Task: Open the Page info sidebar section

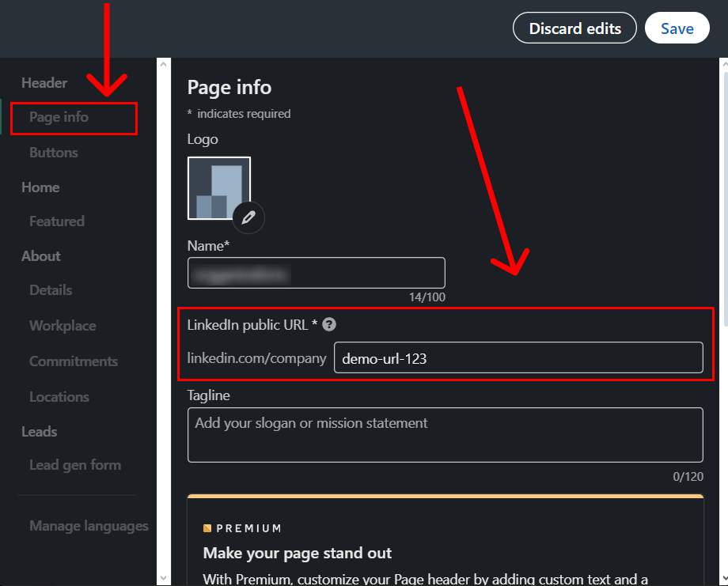Action: pyautogui.click(x=59, y=117)
